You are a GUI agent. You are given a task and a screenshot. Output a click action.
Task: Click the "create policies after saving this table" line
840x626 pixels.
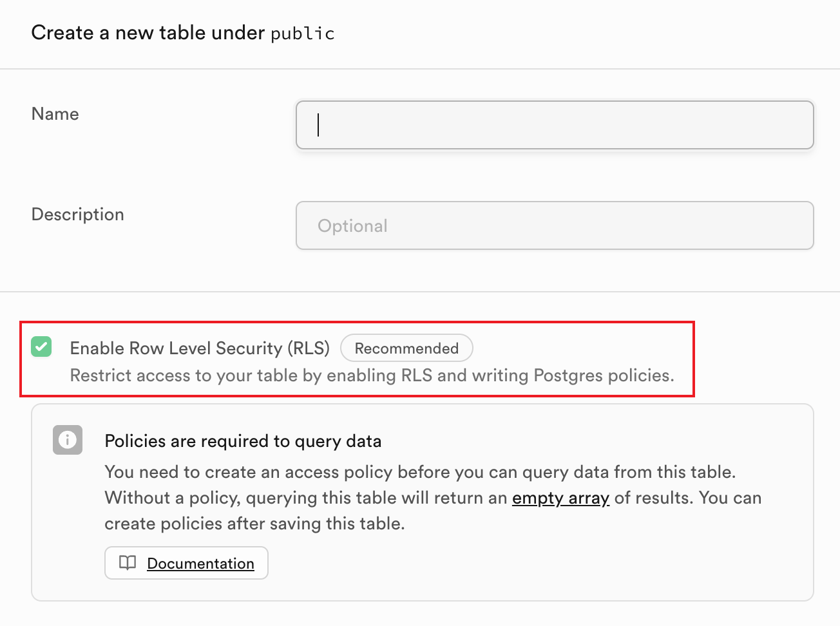point(254,524)
